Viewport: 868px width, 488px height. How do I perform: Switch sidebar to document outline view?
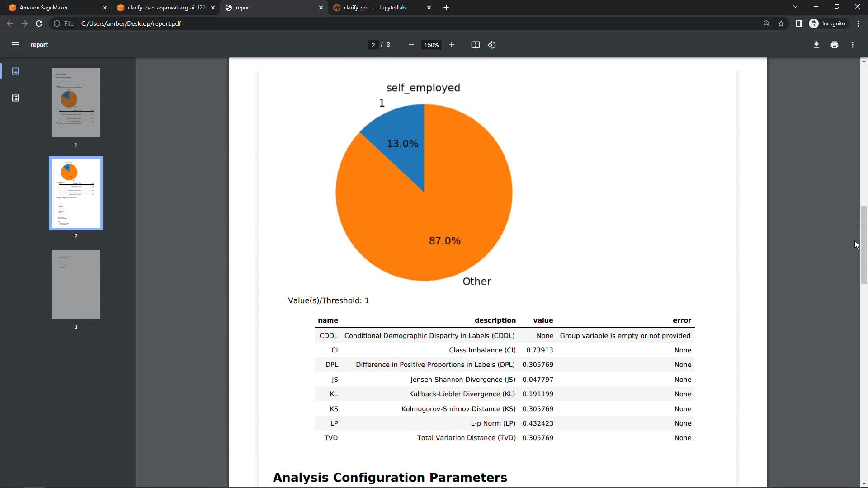(x=15, y=98)
